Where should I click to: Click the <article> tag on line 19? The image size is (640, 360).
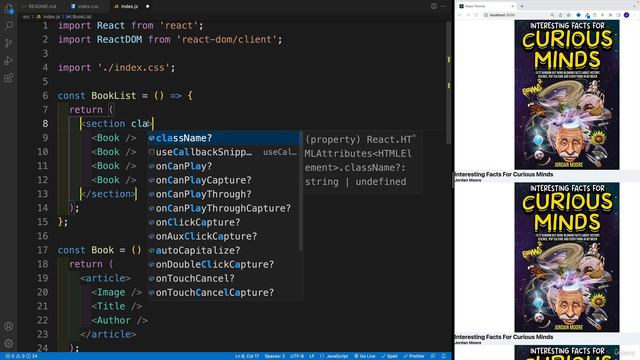pyautogui.click(x=105, y=278)
